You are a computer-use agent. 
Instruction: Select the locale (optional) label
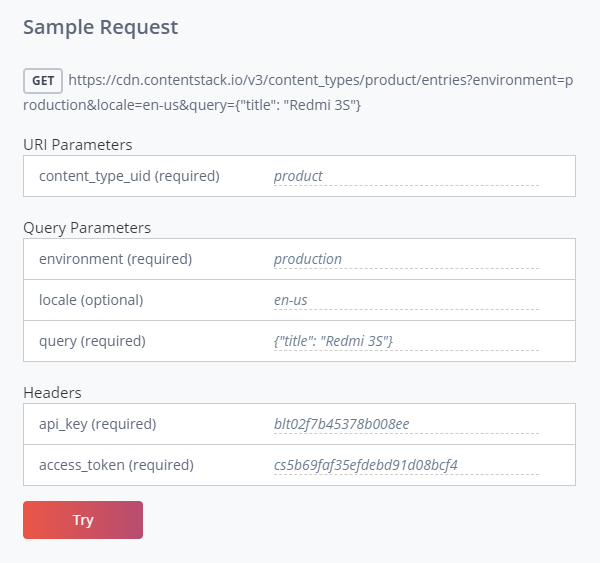pos(91,300)
